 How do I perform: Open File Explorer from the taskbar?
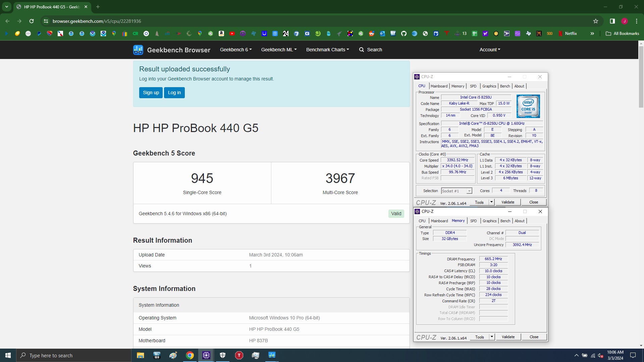141,355
